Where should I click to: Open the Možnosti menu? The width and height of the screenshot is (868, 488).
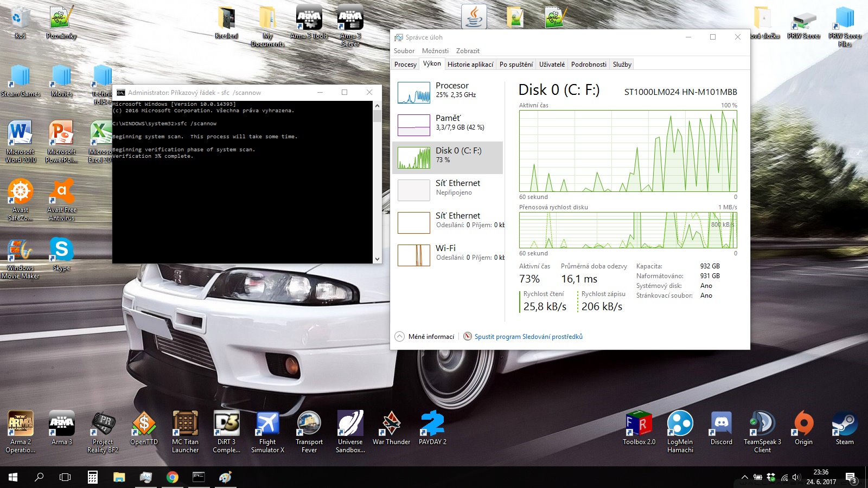point(435,51)
